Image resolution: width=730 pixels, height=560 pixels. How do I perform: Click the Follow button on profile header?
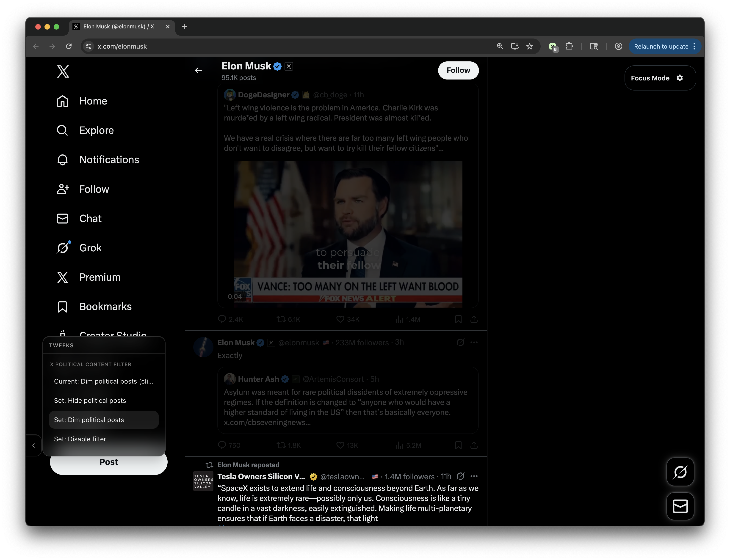click(x=458, y=70)
